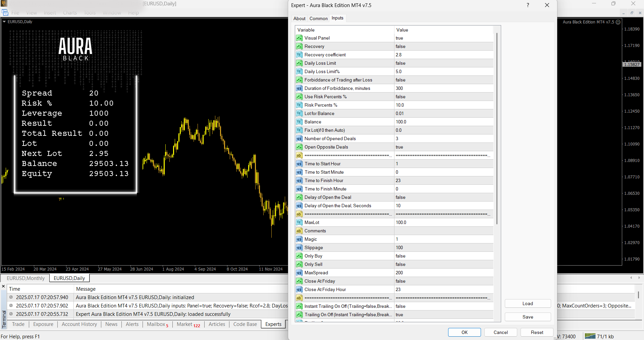Open the EURUSD,Daily chart dropdown arrow
This screenshot has width=644, height=340.
coord(4,21)
